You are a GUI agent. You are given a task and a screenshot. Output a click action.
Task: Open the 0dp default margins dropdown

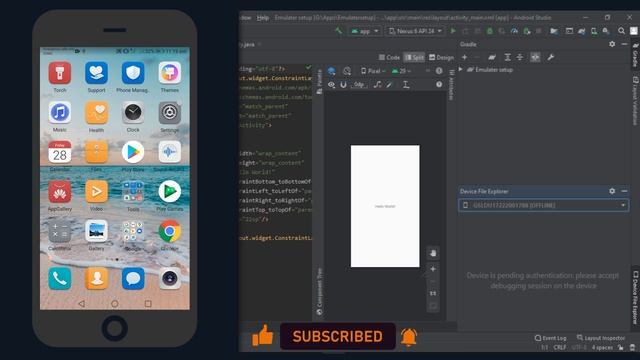[x=359, y=84]
